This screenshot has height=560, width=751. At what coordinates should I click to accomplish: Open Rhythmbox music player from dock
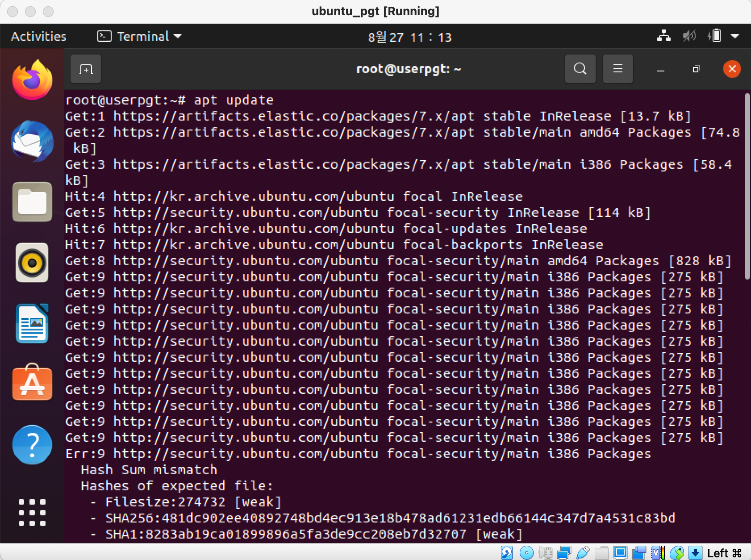[x=32, y=263]
